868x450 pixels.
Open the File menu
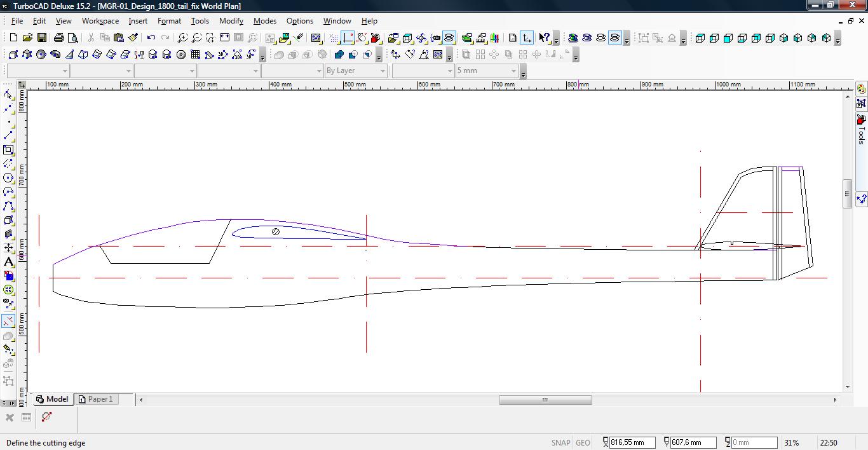(17, 21)
